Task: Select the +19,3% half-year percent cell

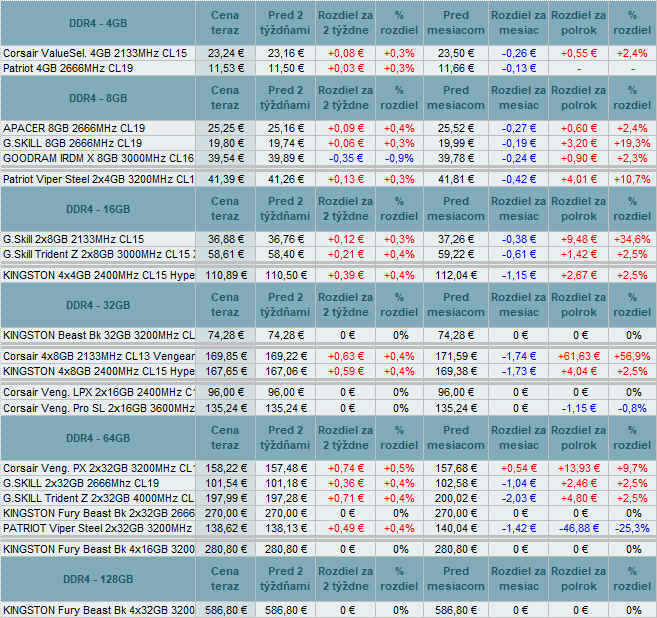Action: [x=632, y=143]
